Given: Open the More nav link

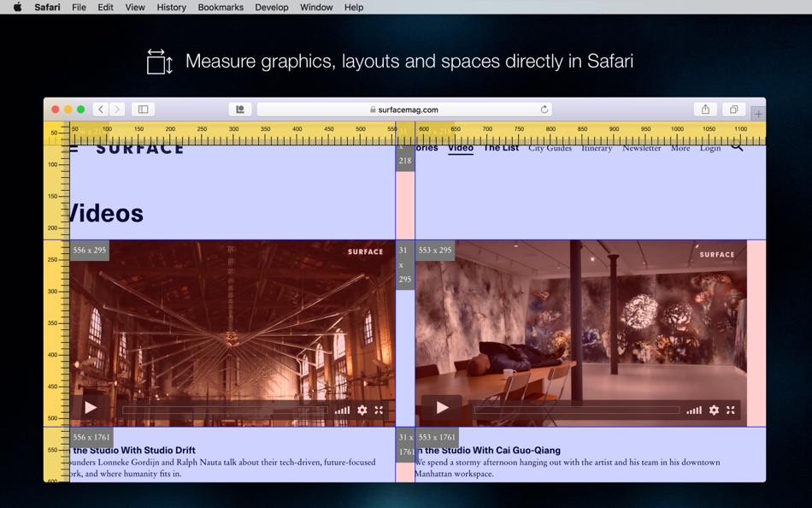Looking at the screenshot, I should [680, 149].
